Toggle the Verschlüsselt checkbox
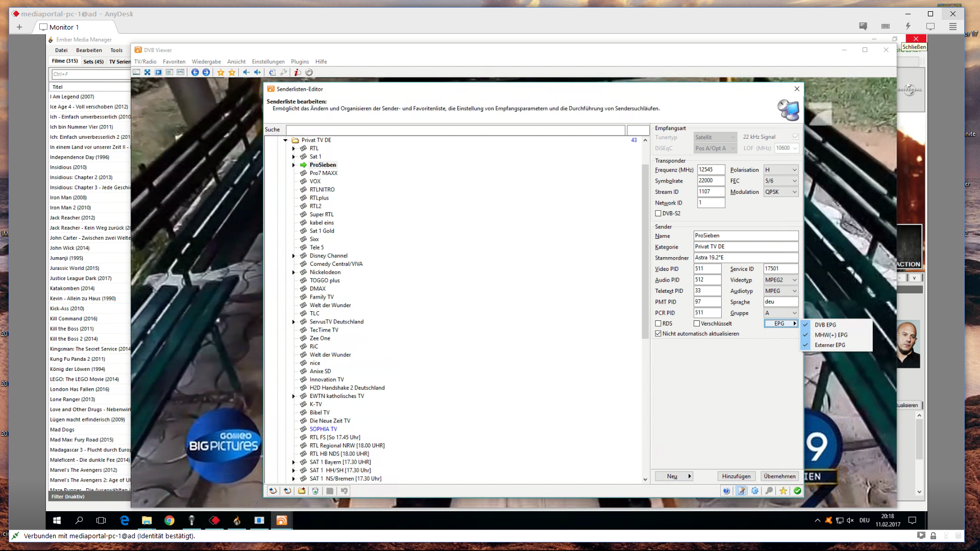This screenshot has width=980, height=551. point(697,323)
